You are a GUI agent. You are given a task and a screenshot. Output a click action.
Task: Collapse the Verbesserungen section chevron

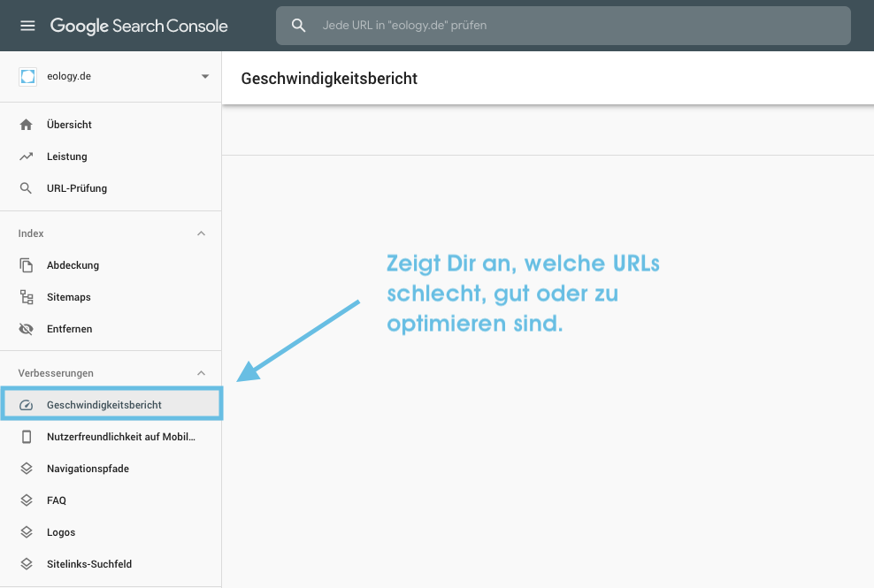[201, 373]
